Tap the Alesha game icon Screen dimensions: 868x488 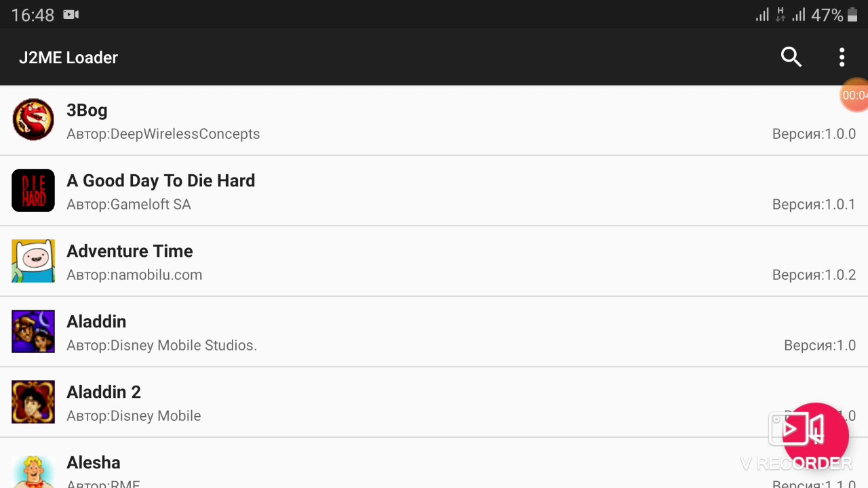pos(33,471)
